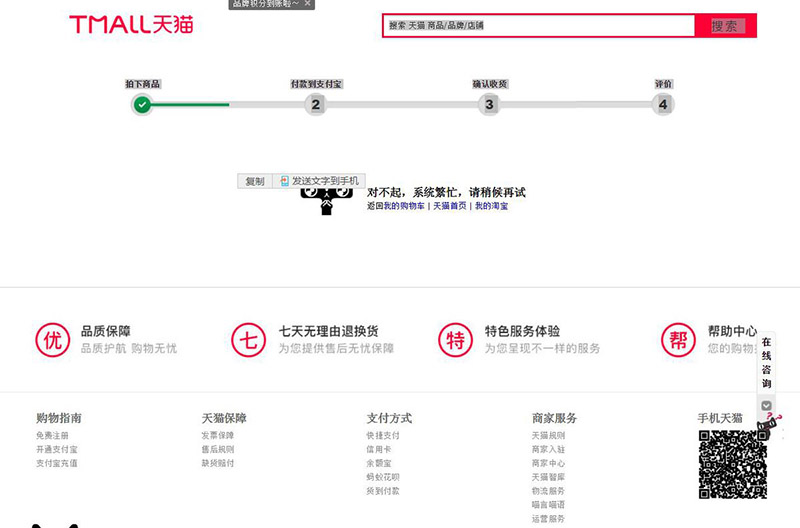Click the step 2 付款到支付宝 circle
Image resolution: width=800 pixels, height=528 pixels.
tap(316, 104)
